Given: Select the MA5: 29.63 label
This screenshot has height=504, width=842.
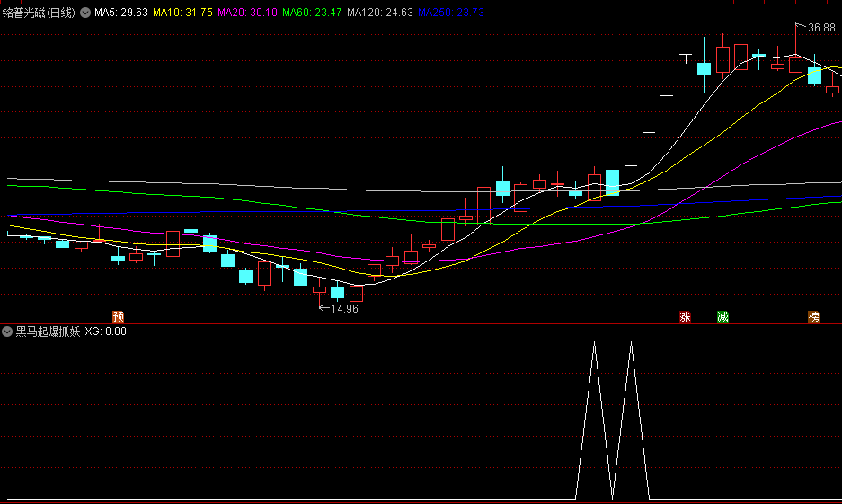Looking at the screenshot, I should click(x=120, y=13).
